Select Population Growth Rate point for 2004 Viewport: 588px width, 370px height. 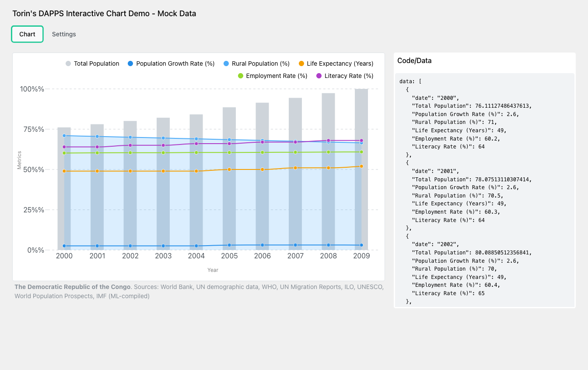click(x=196, y=246)
